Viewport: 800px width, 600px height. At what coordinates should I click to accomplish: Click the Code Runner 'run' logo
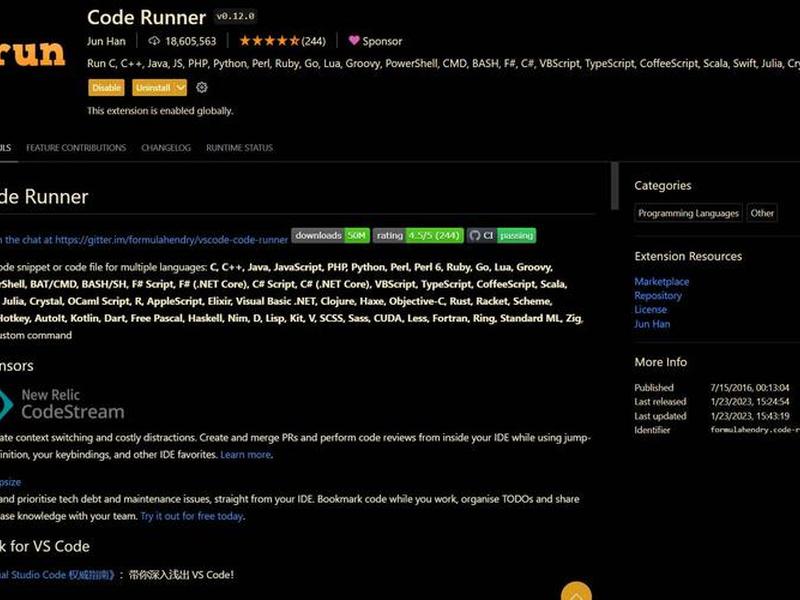(x=32, y=53)
